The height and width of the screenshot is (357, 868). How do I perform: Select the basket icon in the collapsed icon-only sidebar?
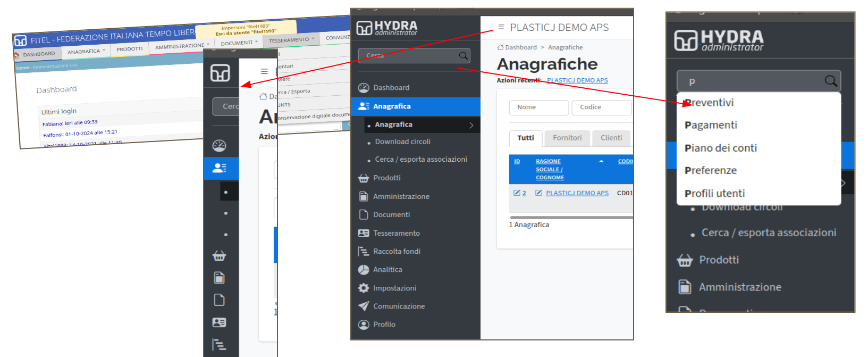(x=219, y=256)
